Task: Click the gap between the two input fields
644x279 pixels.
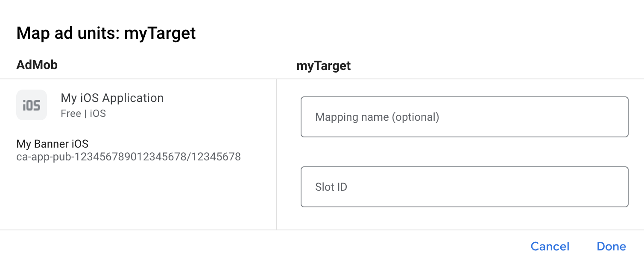Action: pyautogui.click(x=464, y=152)
